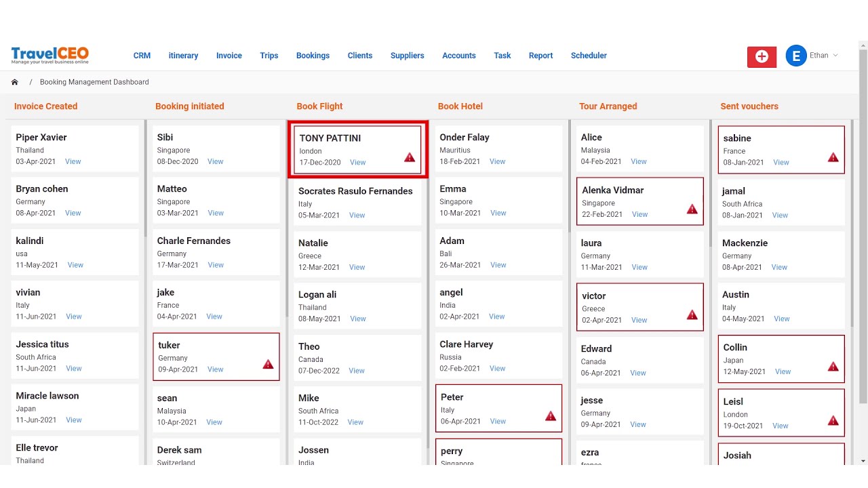
Task: Click warning icon on tuker card
Action: [268, 364]
